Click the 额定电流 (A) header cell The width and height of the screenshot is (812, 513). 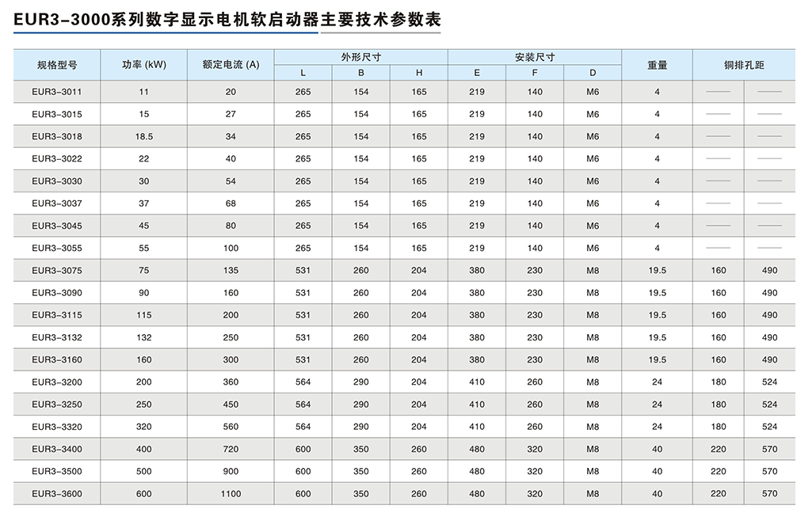(229, 64)
